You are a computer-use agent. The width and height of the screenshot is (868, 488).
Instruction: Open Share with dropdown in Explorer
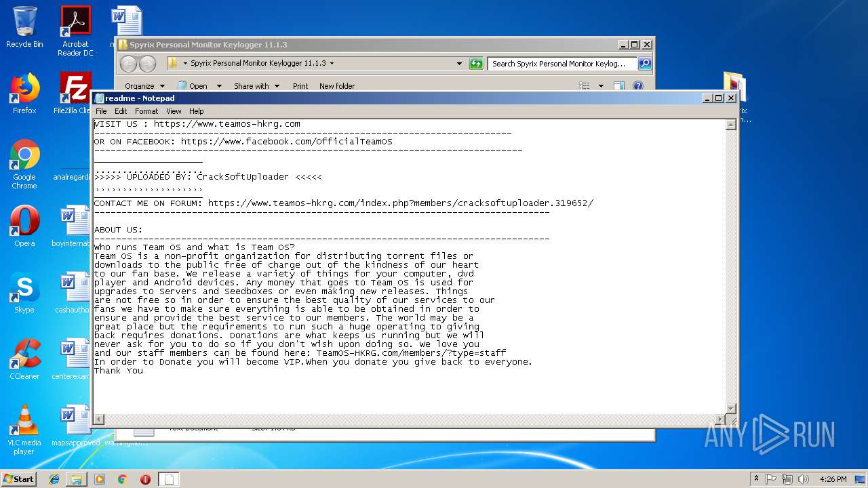click(x=256, y=86)
